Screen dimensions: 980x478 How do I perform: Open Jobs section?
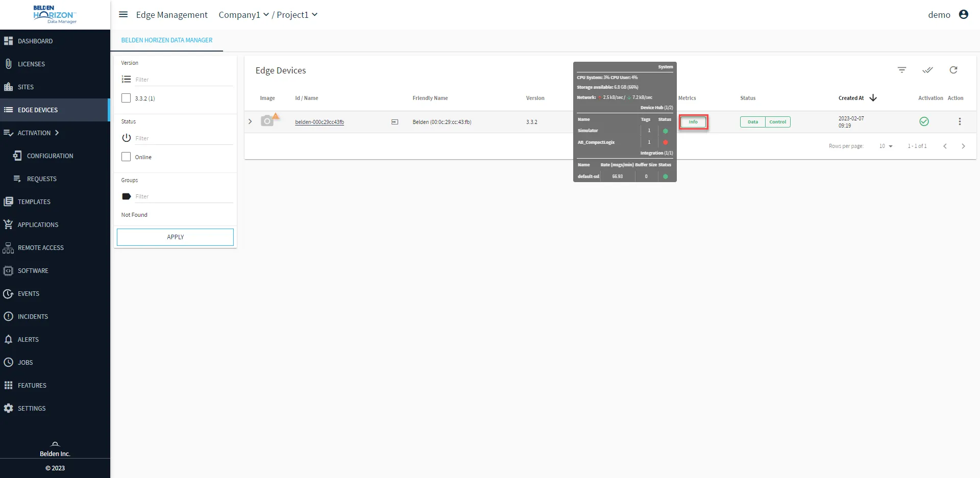(55, 362)
